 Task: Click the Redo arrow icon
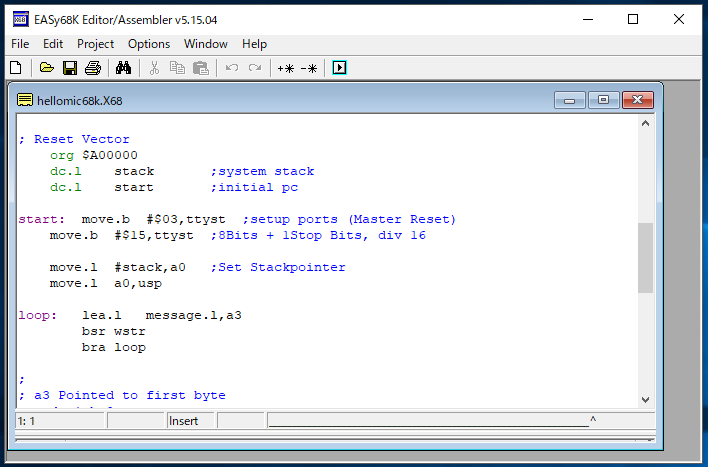[x=254, y=68]
